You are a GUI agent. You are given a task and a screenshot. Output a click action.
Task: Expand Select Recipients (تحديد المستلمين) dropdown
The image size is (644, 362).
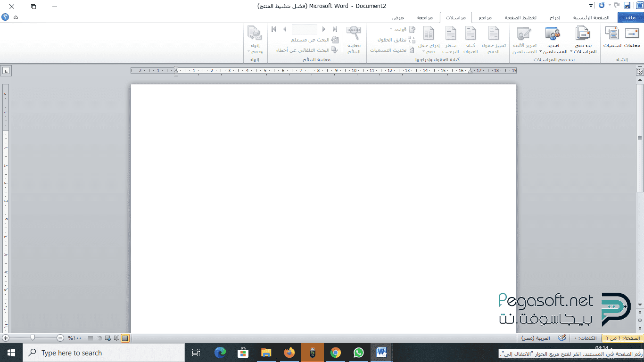pyautogui.click(x=553, y=40)
